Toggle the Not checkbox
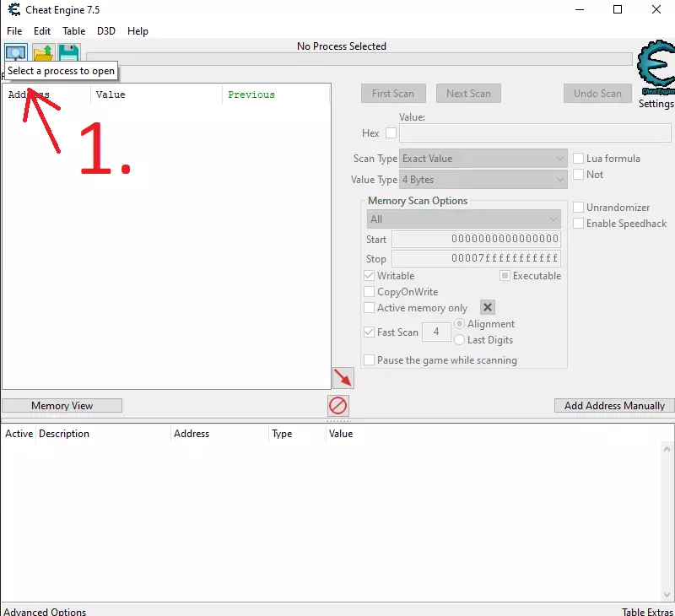 click(x=579, y=175)
